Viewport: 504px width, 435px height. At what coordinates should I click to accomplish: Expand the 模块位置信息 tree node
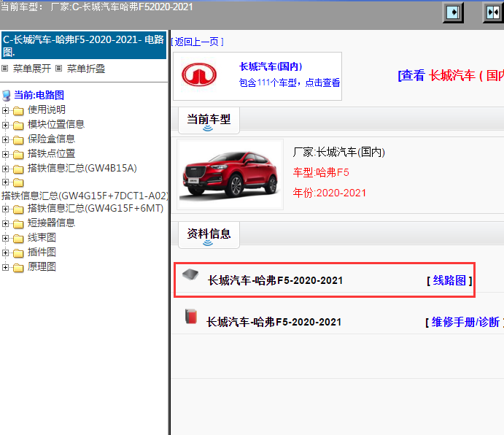coord(5,125)
